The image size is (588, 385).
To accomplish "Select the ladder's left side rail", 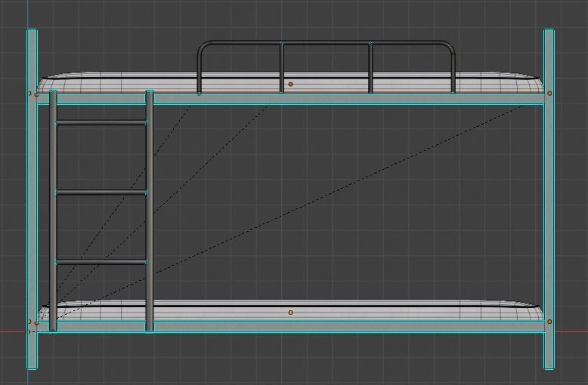I will click(53, 211).
